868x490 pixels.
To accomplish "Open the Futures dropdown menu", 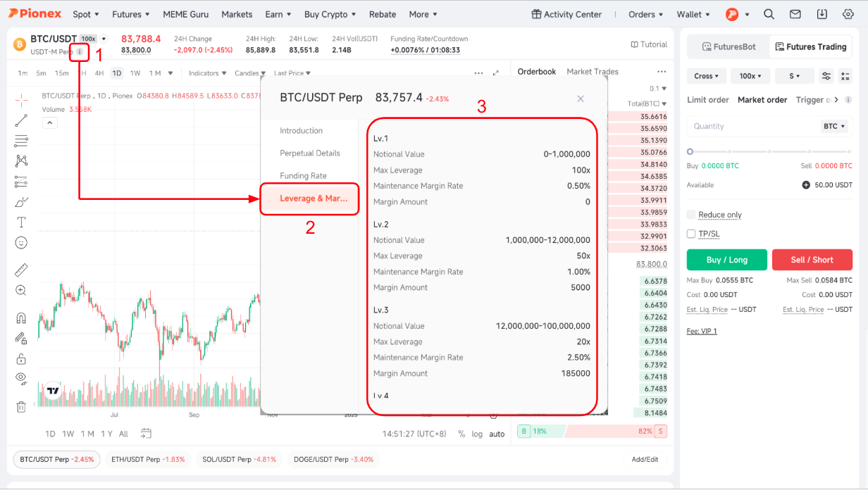I will point(132,14).
